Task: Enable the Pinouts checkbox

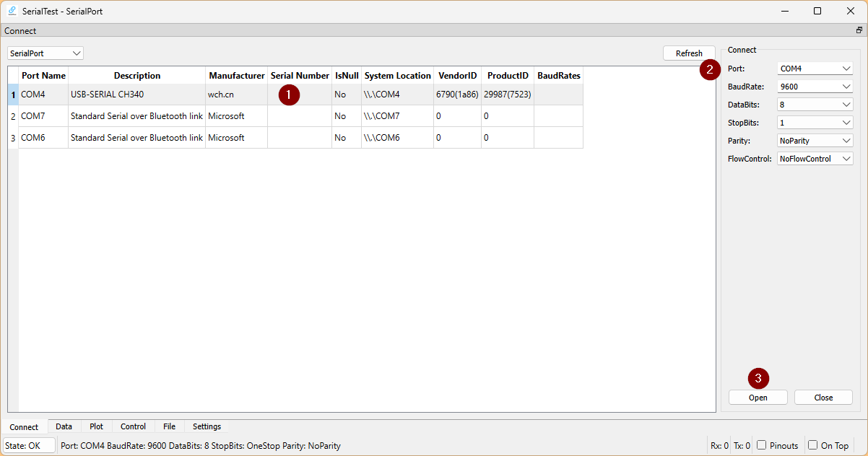Action: pos(761,445)
